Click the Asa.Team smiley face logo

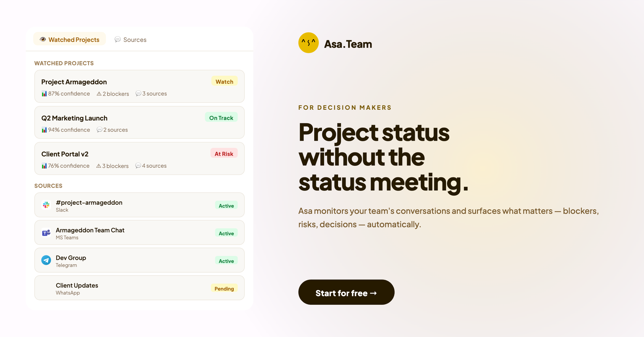coord(308,43)
